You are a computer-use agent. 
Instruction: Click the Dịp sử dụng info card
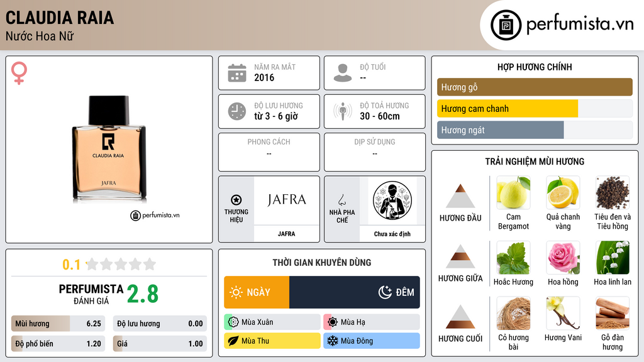click(x=375, y=152)
